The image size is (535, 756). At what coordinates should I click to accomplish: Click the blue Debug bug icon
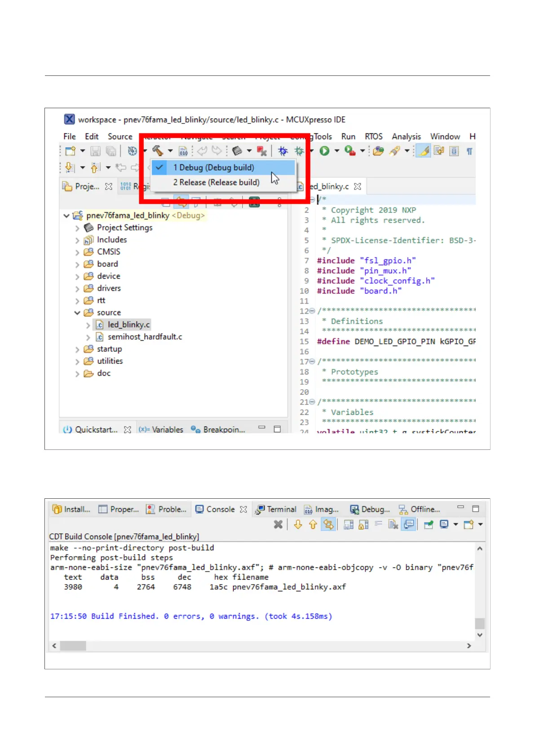pyautogui.click(x=283, y=151)
